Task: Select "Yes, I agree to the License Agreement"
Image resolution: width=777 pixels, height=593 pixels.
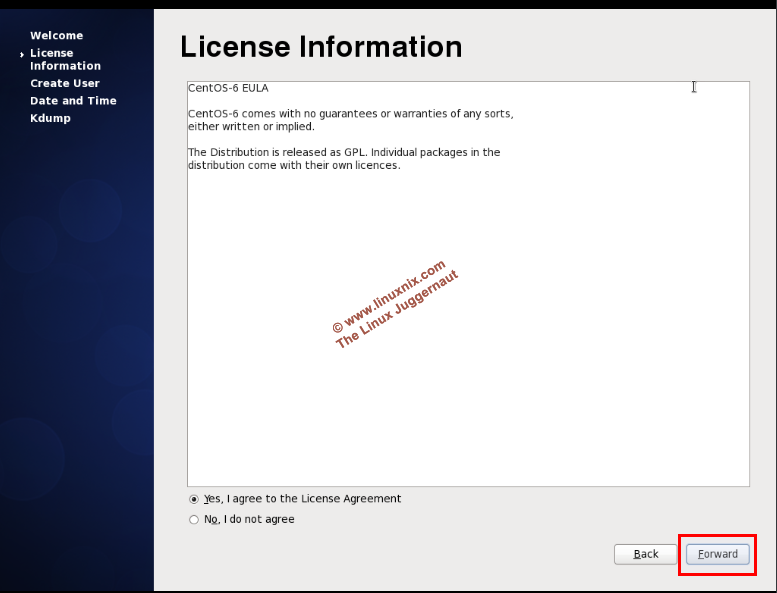Action: pos(194,499)
